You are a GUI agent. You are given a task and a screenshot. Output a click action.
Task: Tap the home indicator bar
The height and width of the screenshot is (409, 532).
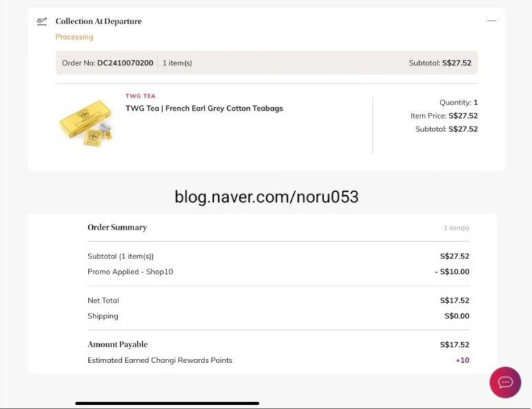tap(167, 404)
